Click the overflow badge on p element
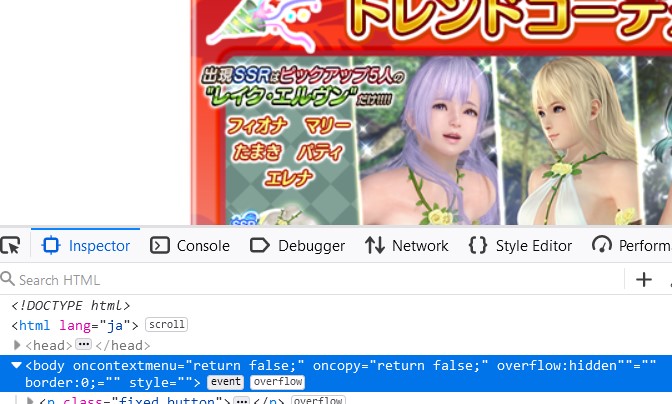Image resolution: width=672 pixels, height=404 pixels. point(318,400)
